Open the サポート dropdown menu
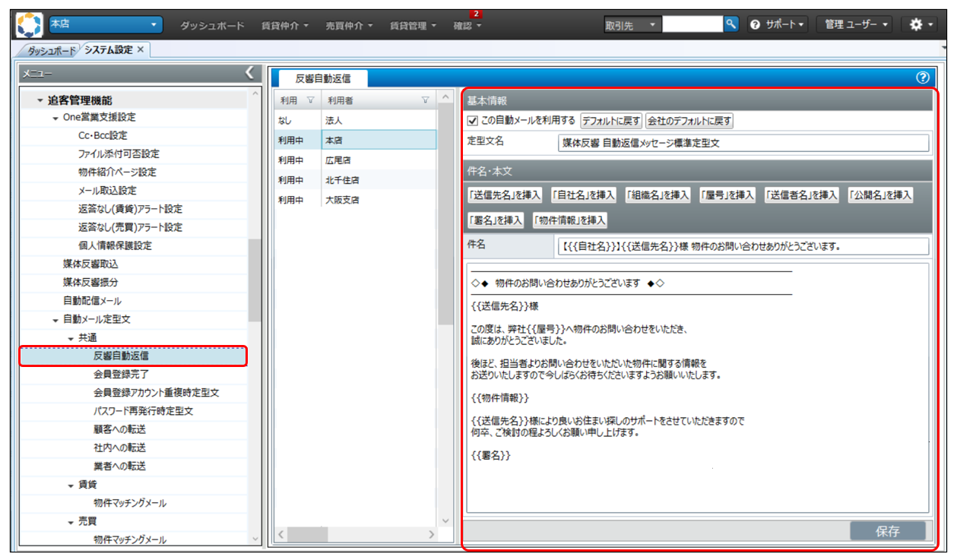Image resolution: width=957 pixels, height=560 pixels. click(x=778, y=24)
